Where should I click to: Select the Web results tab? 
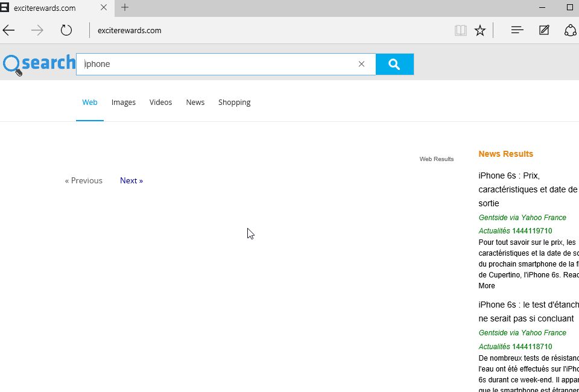pyautogui.click(x=90, y=103)
